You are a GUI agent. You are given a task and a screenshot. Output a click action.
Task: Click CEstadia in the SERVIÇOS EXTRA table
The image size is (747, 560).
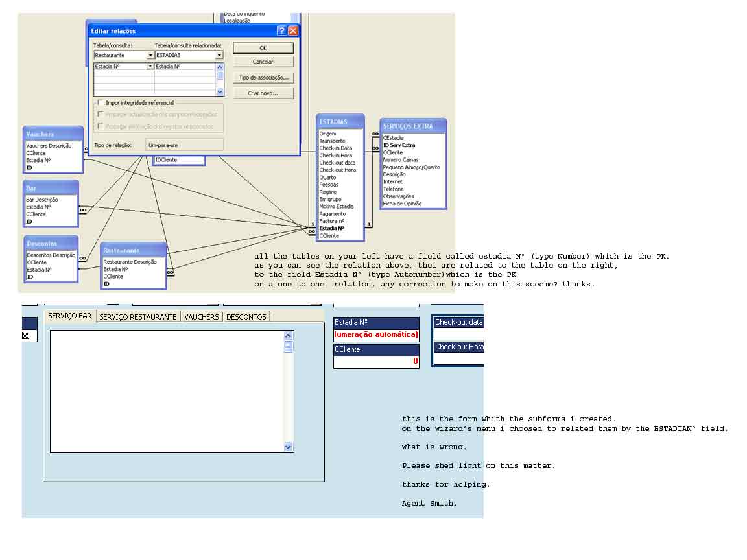pos(394,138)
